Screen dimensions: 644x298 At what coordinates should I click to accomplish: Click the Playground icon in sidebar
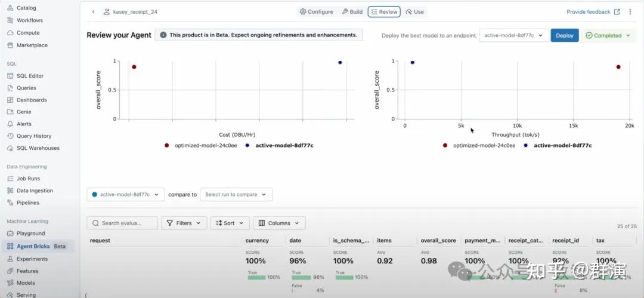10,234
